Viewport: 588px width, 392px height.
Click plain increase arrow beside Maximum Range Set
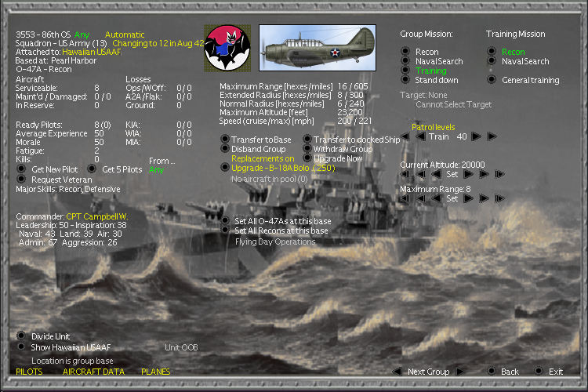point(468,198)
